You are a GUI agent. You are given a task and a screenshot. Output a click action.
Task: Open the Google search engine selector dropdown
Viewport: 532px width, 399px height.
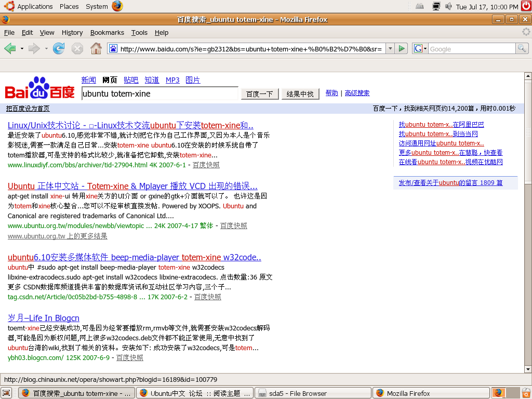(420, 48)
